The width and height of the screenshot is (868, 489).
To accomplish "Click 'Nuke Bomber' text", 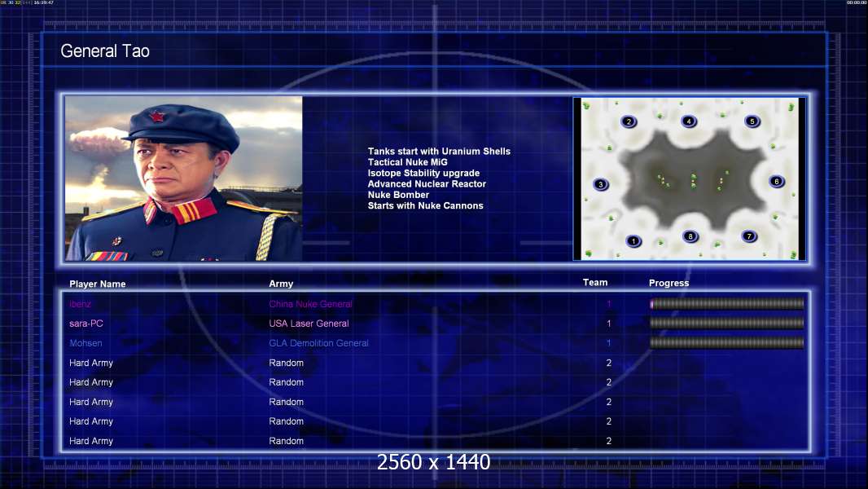I will point(398,195).
